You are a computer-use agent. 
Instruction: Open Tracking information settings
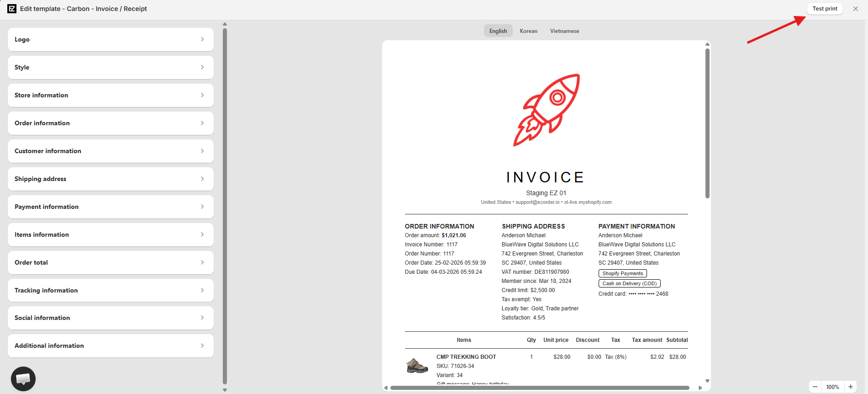[110, 290]
